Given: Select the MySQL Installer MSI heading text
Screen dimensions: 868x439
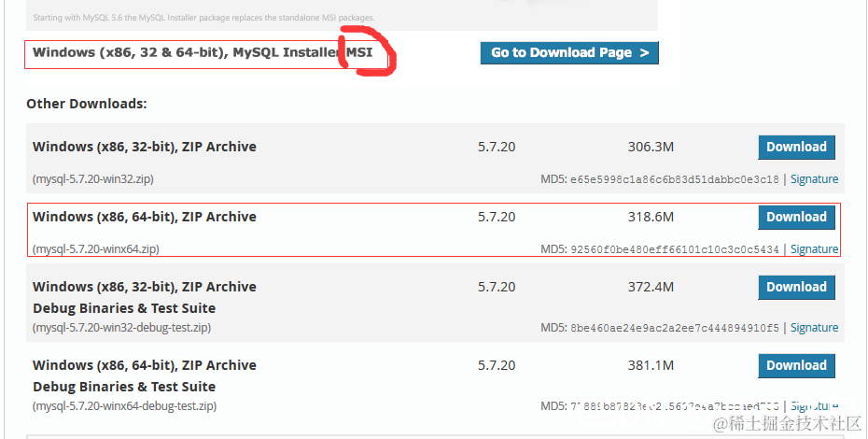Looking at the screenshot, I should point(203,52).
